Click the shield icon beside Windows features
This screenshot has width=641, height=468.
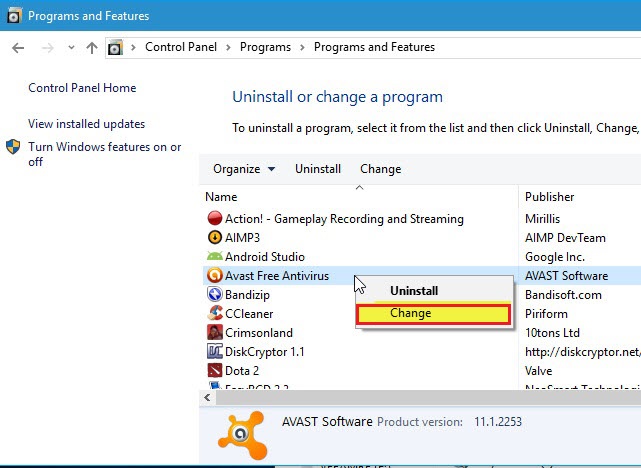pos(13,147)
